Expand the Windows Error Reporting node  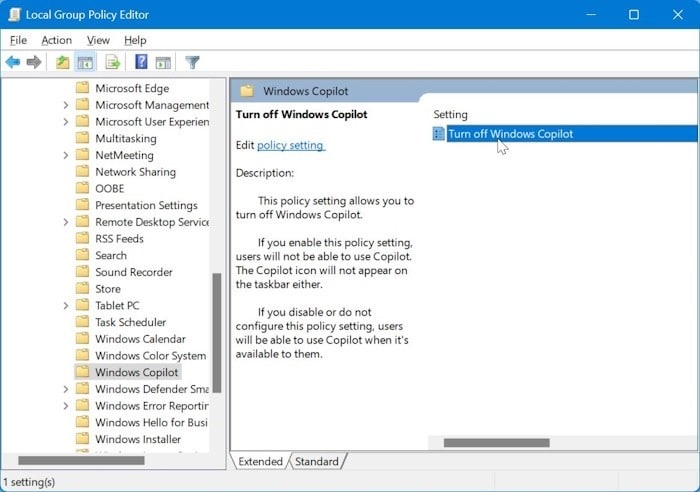pyautogui.click(x=66, y=406)
